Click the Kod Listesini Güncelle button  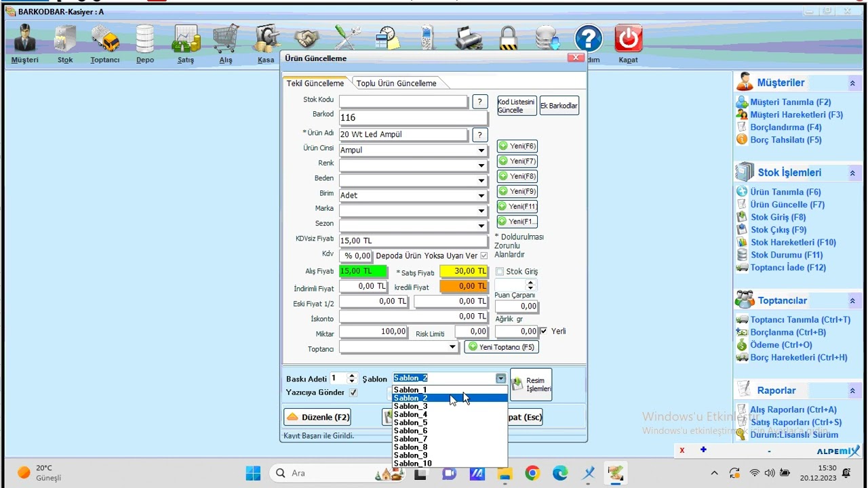[517, 106]
